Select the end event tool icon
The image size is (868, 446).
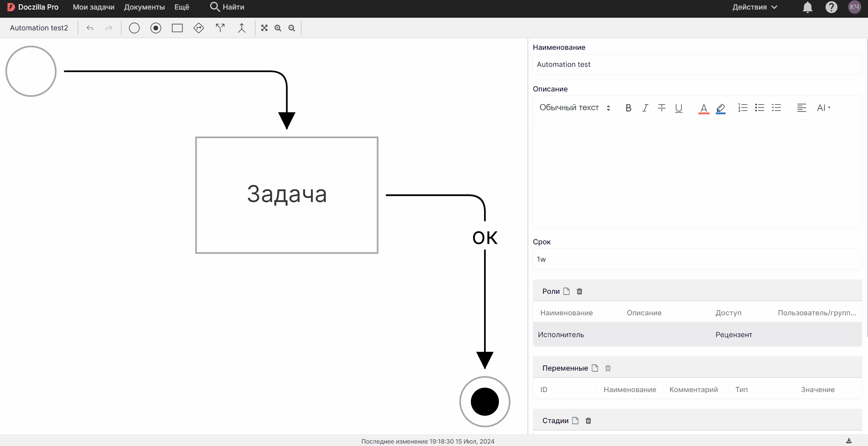coord(156,28)
